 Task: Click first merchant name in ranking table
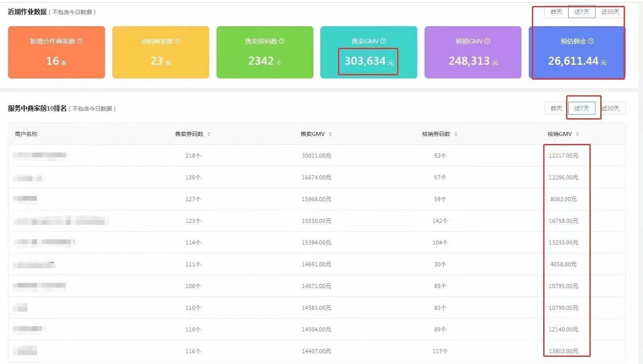coord(40,155)
